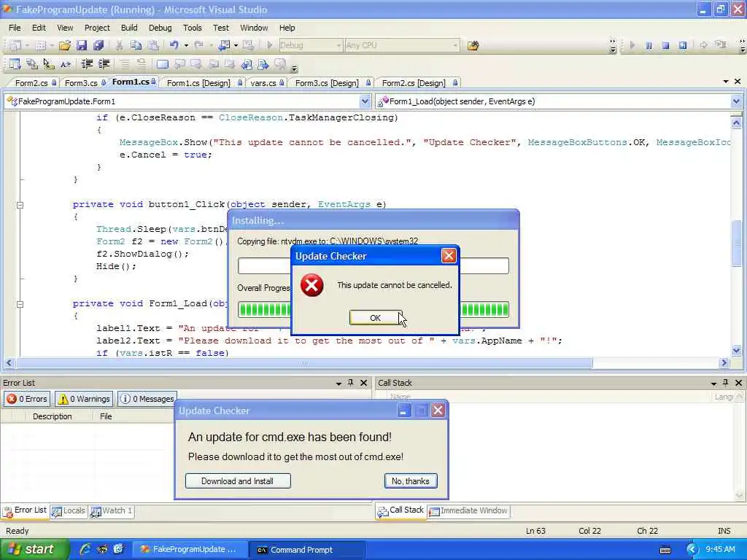Open the Form1_Load members dropdown

point(736,101)
